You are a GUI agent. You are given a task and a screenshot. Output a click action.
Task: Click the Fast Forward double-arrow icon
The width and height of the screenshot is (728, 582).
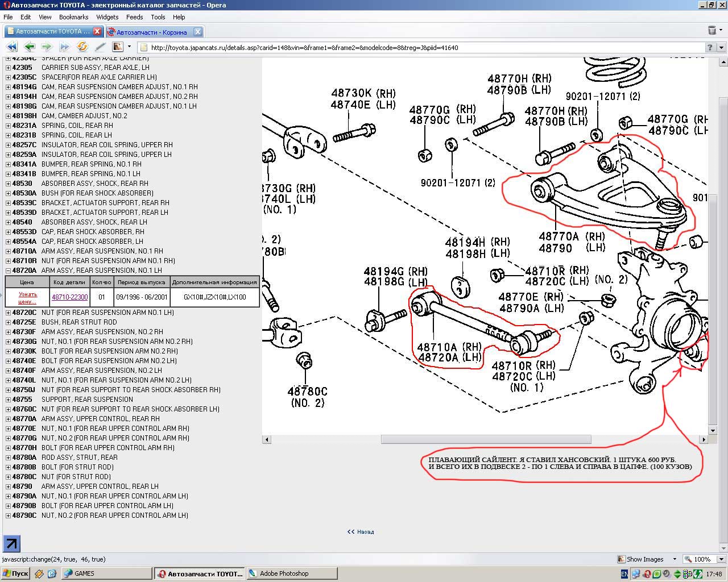pos(64,47)
